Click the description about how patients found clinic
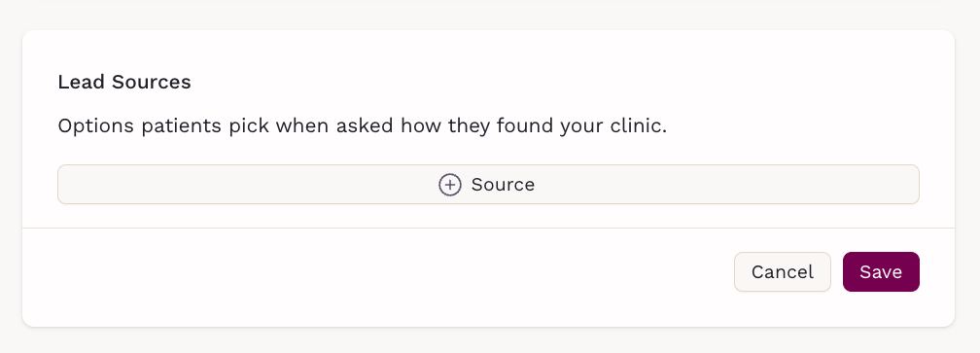 pyautogui.click(x=363, y=126)
